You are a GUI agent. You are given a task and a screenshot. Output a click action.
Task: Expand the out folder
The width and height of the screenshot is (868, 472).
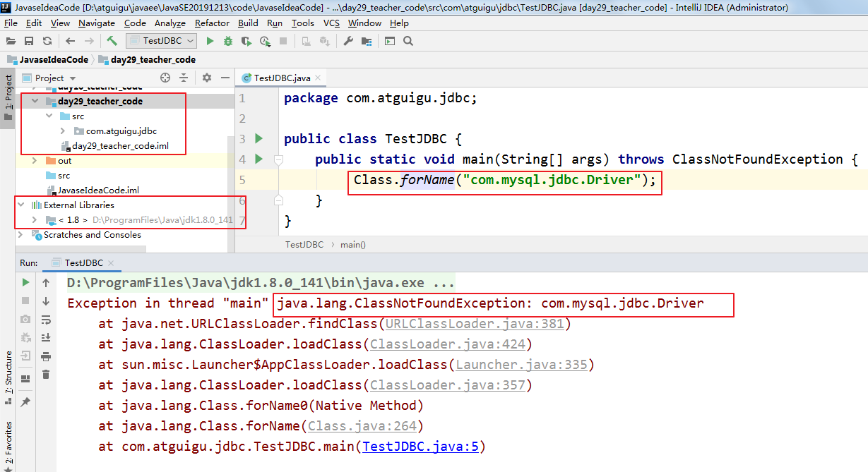coord(35,160)
